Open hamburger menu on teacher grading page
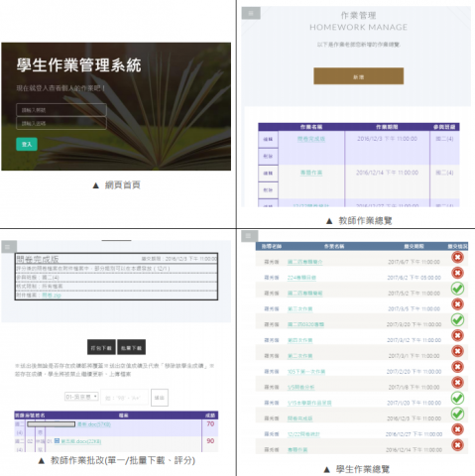The height and width of the screenshot is (476, 475). coord(9,247)
